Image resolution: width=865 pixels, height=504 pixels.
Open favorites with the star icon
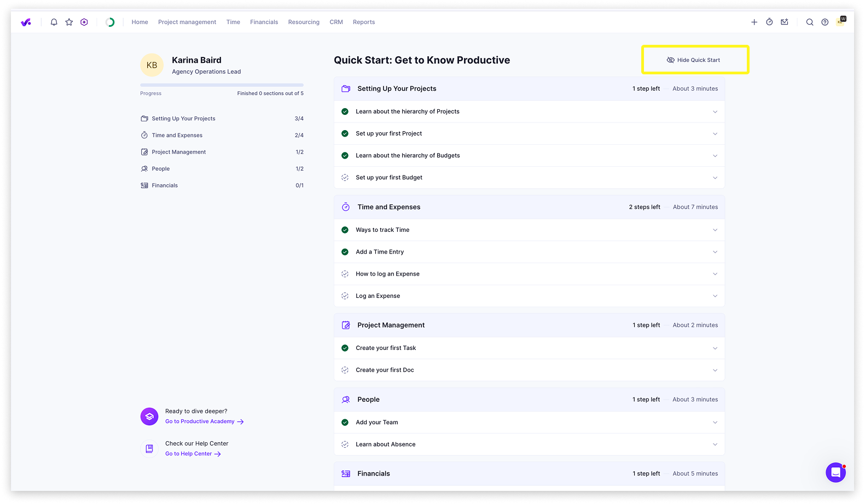(x=69, y=22)
